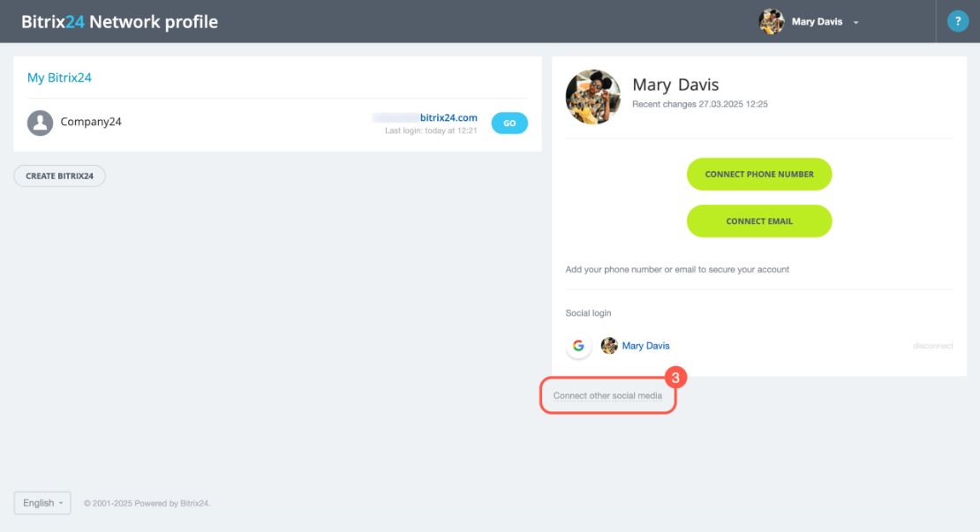
Task: Open the English language dropdown
Action: point(42,503)
